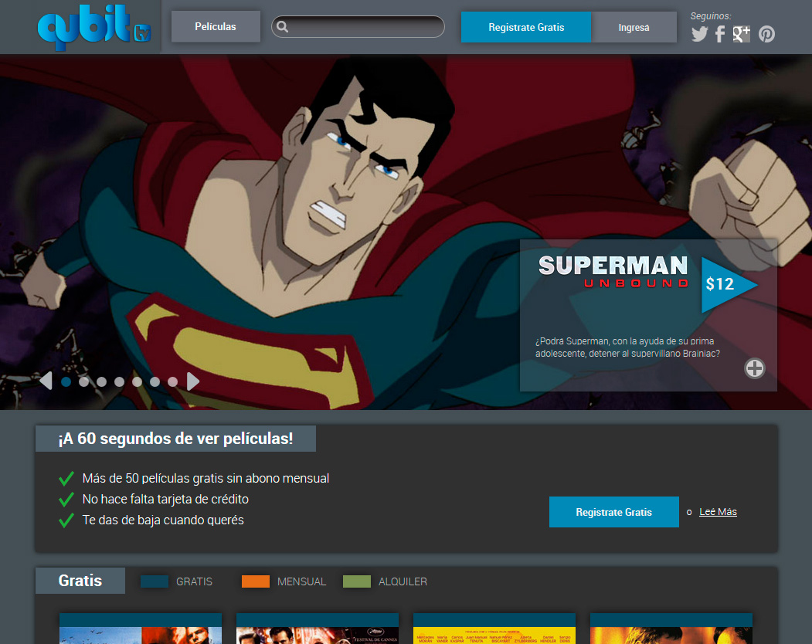Select the first (active) carousel dot

66,381
